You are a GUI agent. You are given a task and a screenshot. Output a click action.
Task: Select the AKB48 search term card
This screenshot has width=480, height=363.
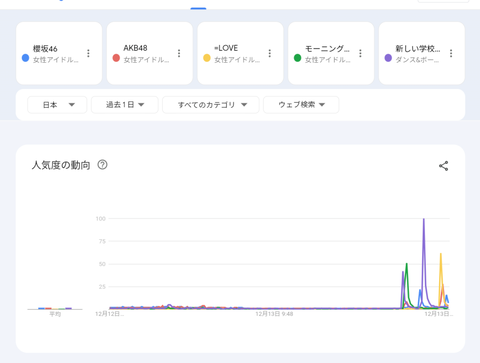pos(150,53)
